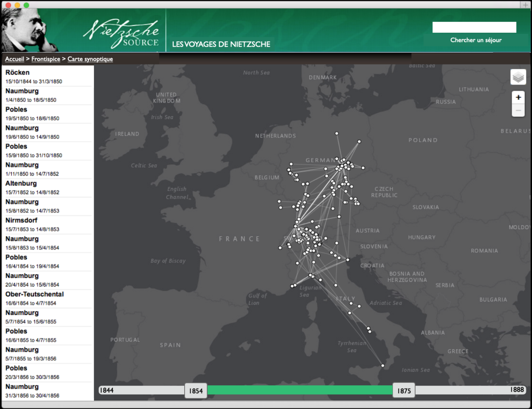Zoom in on the map
The image size is (532, 409).
click(x=518, y=97)
